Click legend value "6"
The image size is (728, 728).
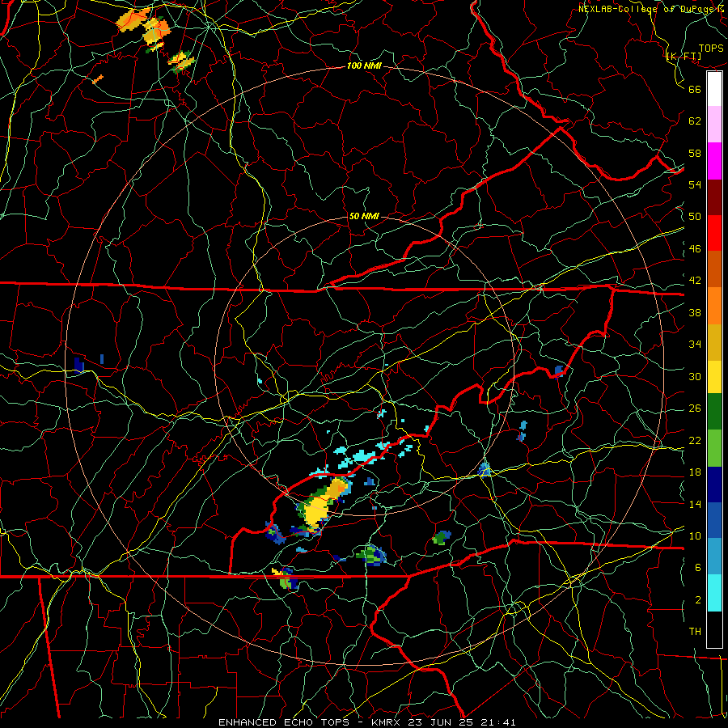click(697, 568)
